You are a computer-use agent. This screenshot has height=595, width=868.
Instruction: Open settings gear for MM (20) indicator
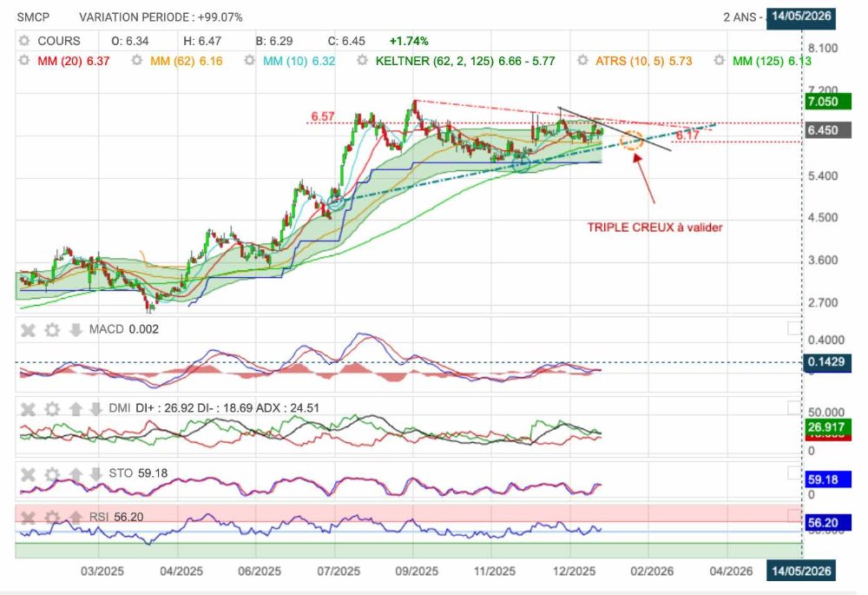(x=23, y=61)
